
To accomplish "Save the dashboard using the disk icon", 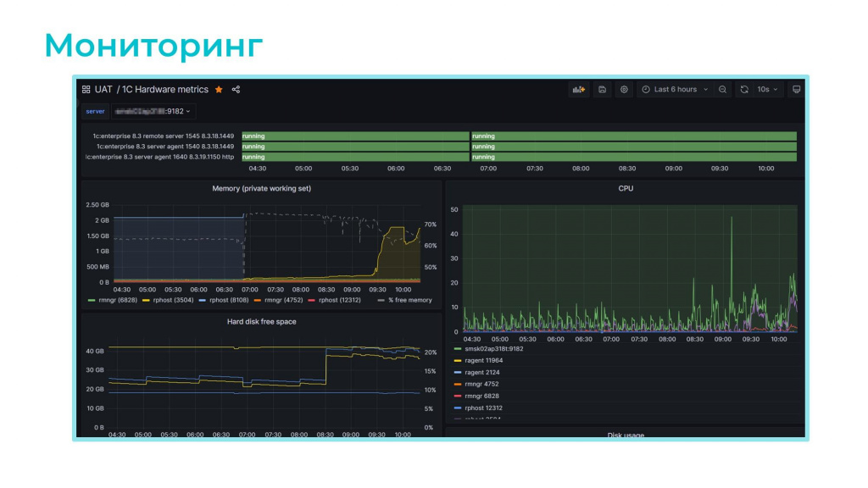I will click(603, 90).
